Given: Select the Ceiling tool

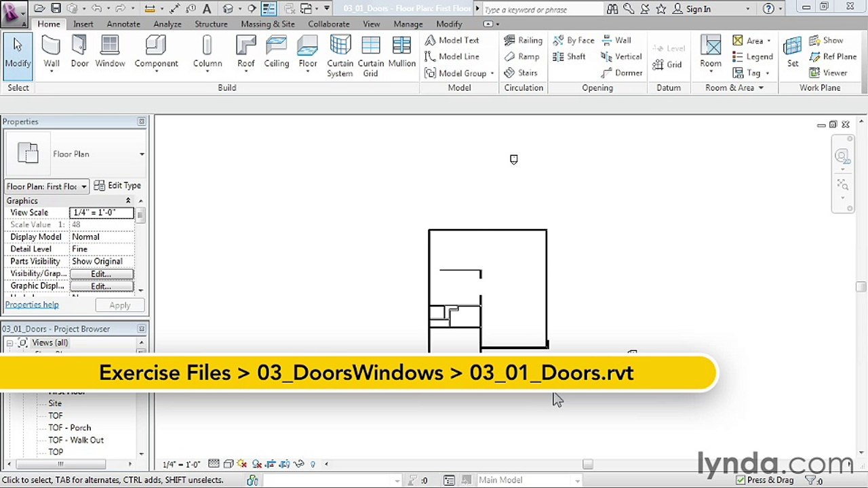Looking at the screenshot, I should coord(276,53).
